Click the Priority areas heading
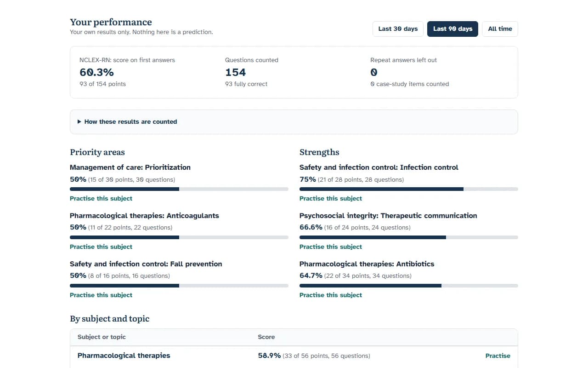The height and width of the screenshot is (368, 588). 97,152
